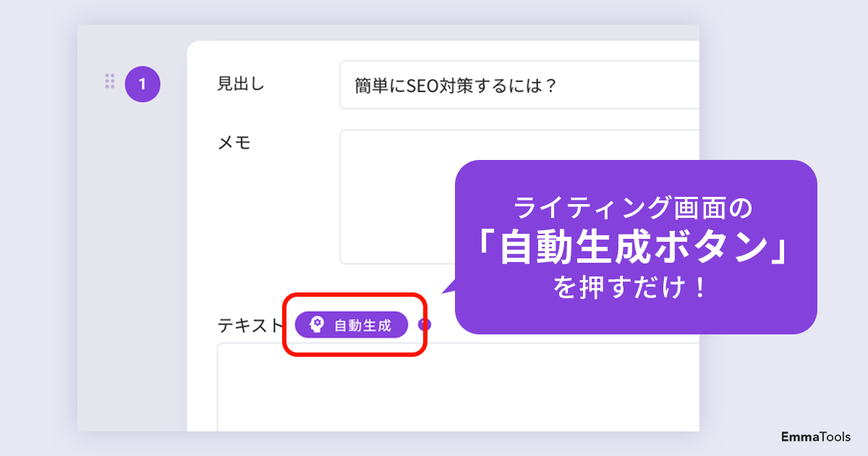Click the テキスト label

coord(250,326)
